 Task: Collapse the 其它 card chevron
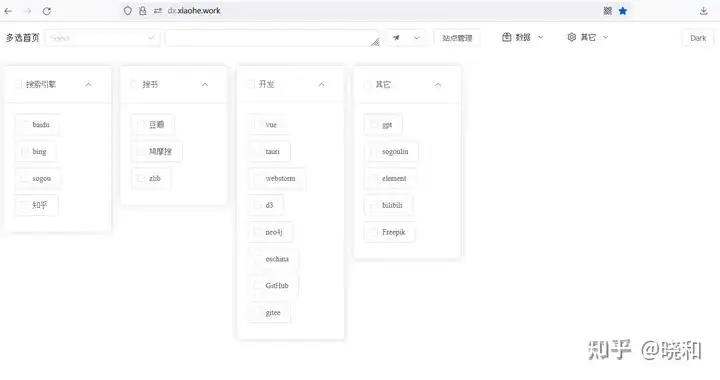coord(438,84)
